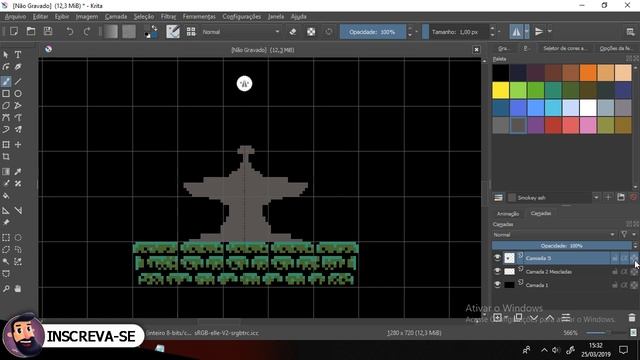Switch to the Seletor de cores tab
640x360 pixels.
tap(565, 48)
